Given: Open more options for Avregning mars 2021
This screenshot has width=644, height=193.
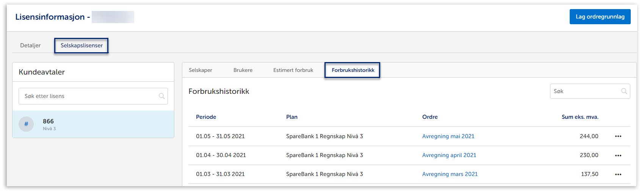Looking at the screenshot, I should point(618,174).
